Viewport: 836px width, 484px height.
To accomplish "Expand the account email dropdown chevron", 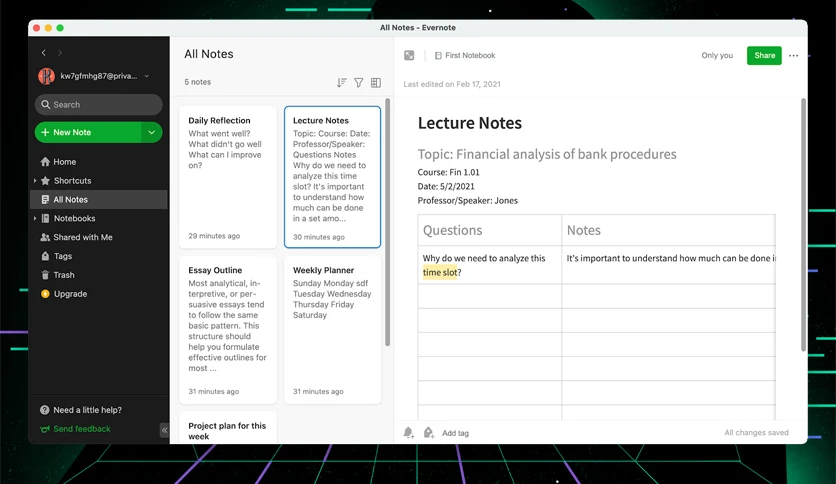I will (147, 76).
